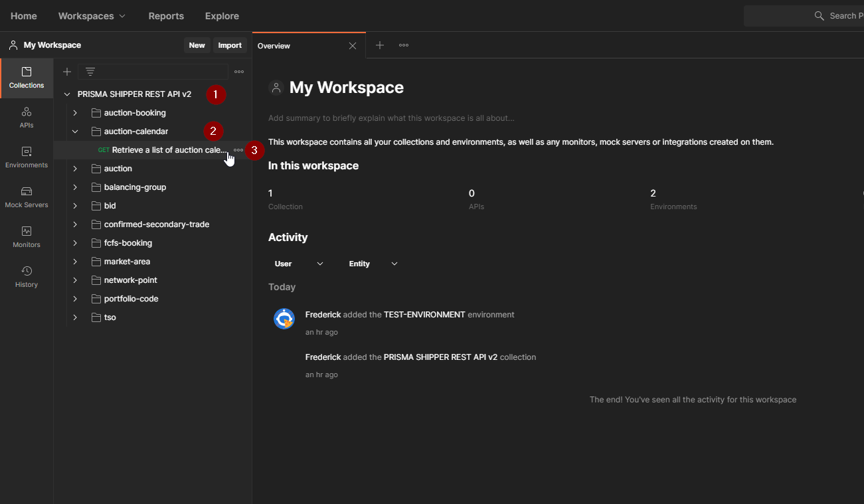Click the collections filter input field

click(x=159, y=72)
